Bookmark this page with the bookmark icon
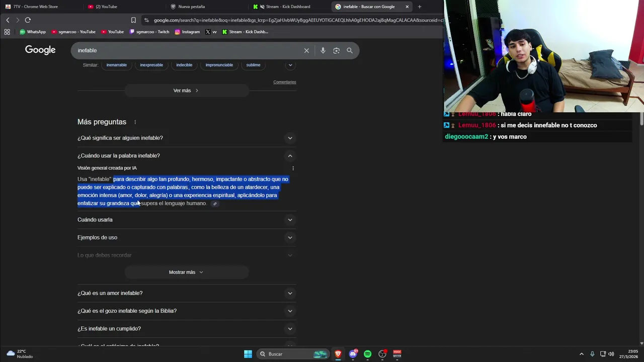644x362 pixels. (133, 20)
